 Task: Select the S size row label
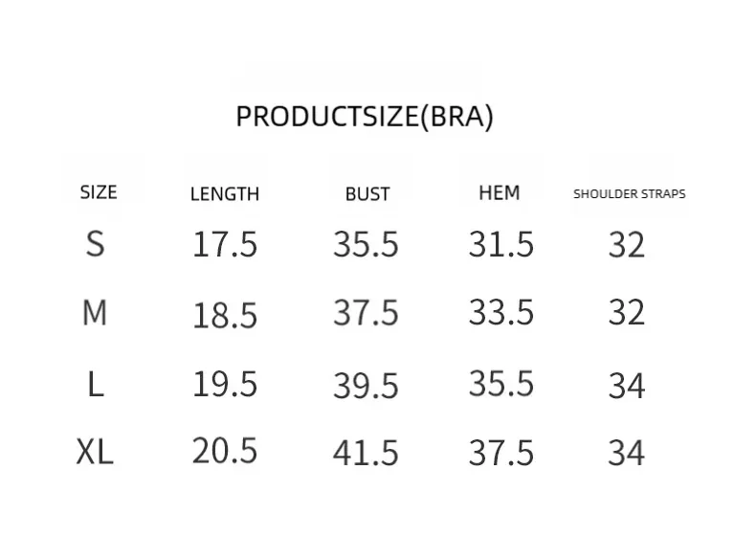pyautogui.click(x=95, y=244)
